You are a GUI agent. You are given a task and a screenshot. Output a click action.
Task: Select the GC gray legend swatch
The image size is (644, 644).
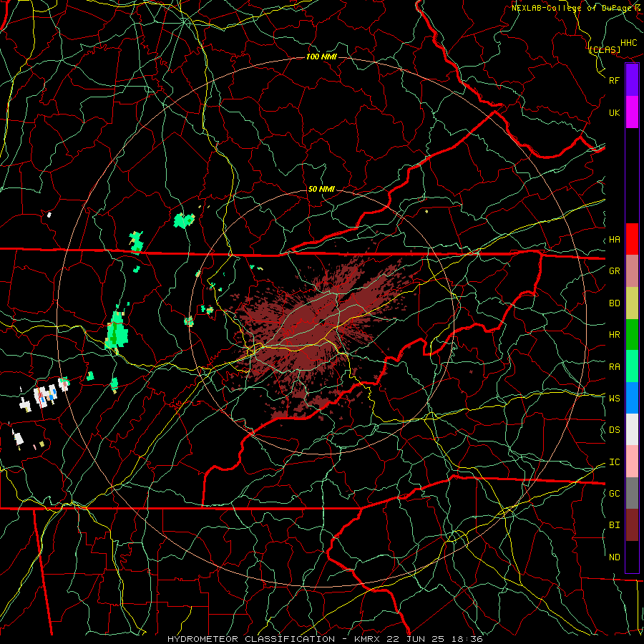[x=632, y=493]
